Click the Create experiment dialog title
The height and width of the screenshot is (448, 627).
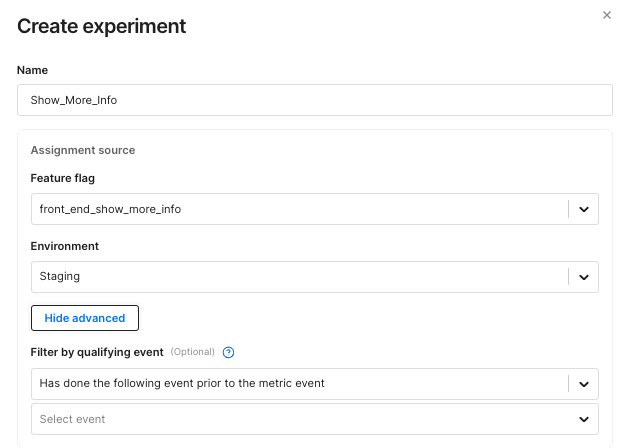(x=102, y=26)
